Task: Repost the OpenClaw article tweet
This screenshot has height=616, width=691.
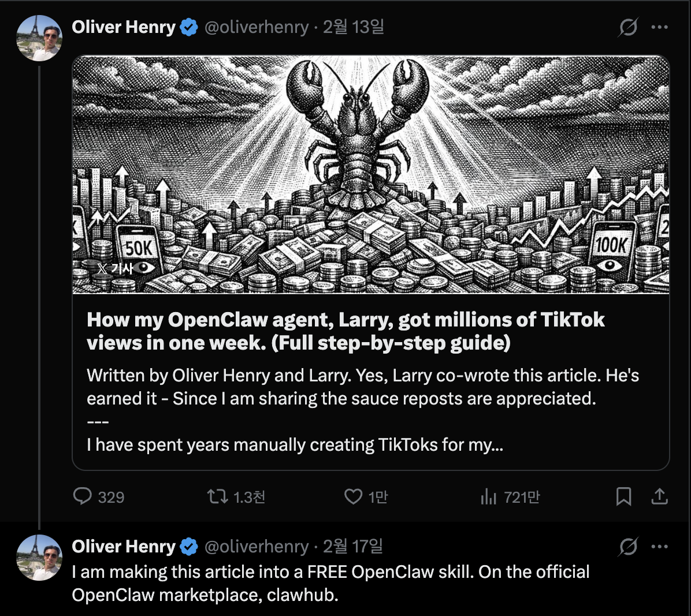Action: coord(218,496)
